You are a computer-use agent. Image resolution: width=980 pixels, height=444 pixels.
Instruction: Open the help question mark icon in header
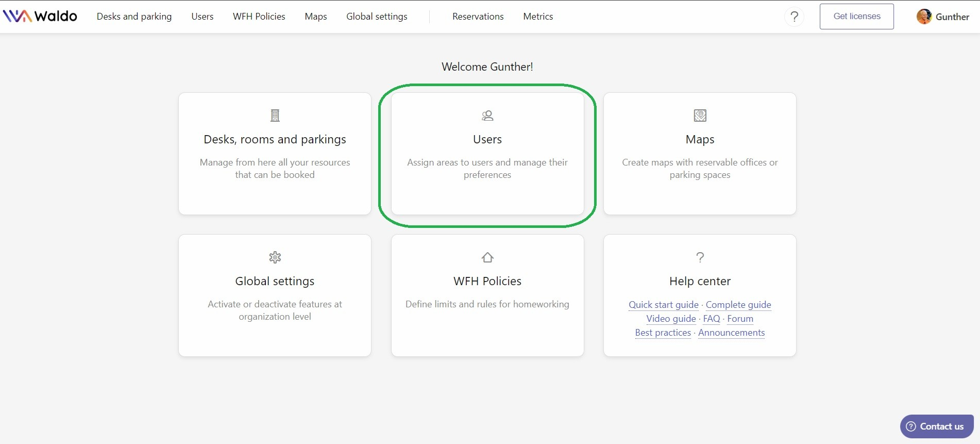coord(794,17)
